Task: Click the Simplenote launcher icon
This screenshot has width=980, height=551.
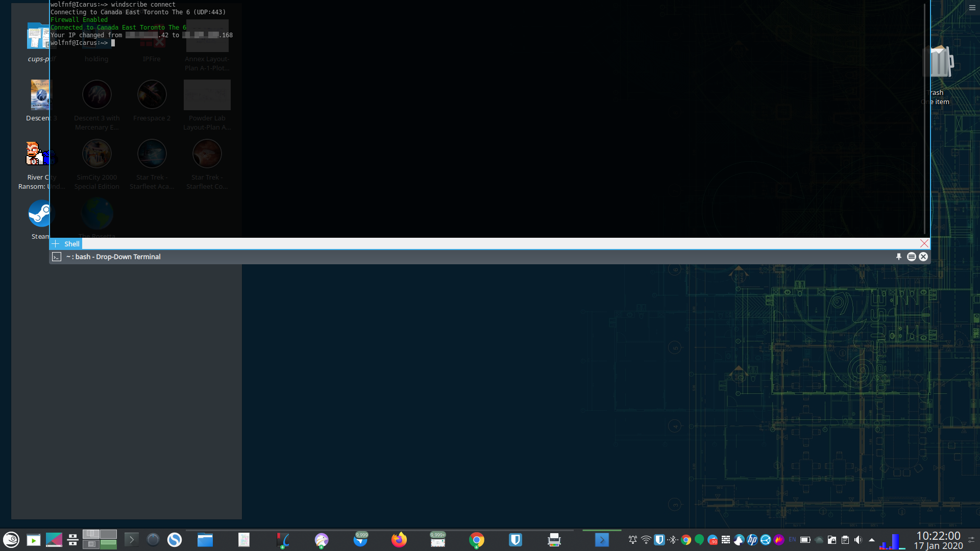Action: (175, 540)
